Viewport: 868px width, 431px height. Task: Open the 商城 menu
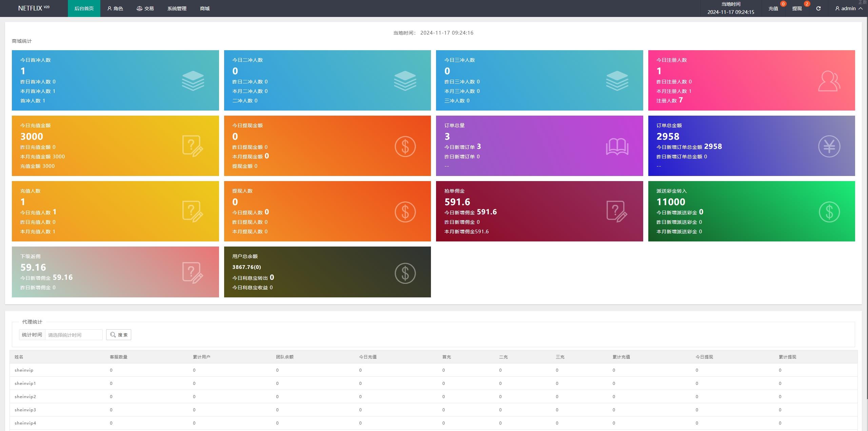pos(204,8)
